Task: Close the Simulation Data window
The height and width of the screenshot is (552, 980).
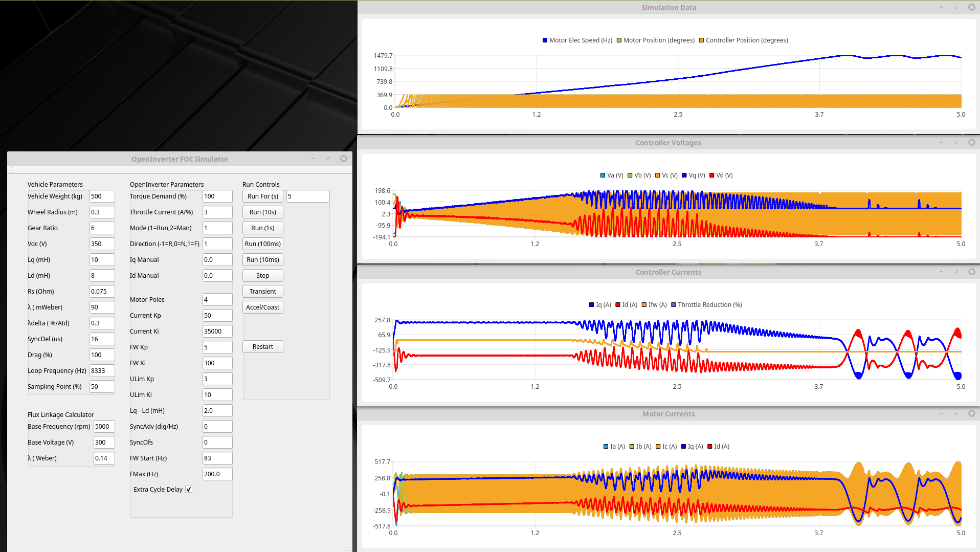Action: point(971,7)
